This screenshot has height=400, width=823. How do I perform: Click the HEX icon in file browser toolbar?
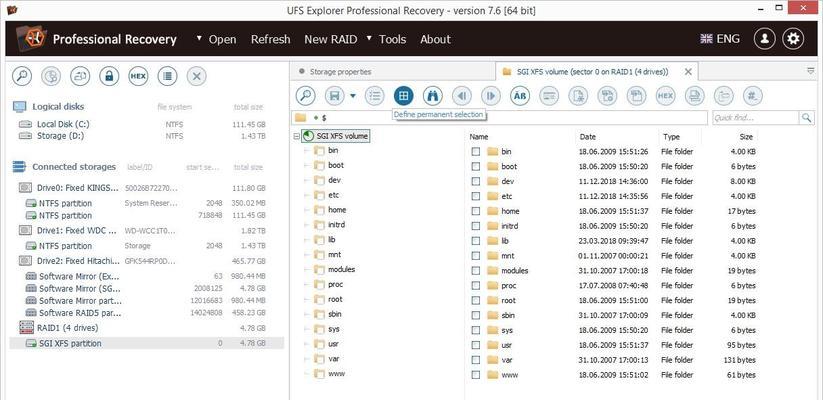pos(666,96)
